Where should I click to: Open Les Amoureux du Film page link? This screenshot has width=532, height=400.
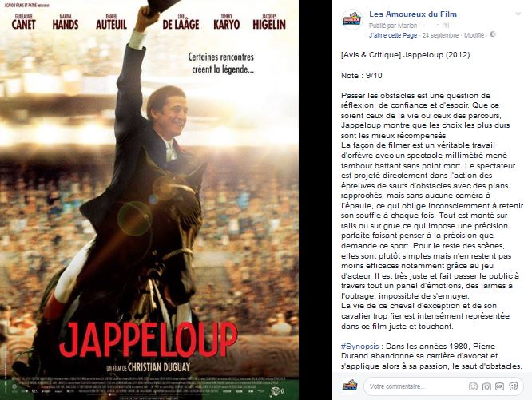tap(412, 14)
